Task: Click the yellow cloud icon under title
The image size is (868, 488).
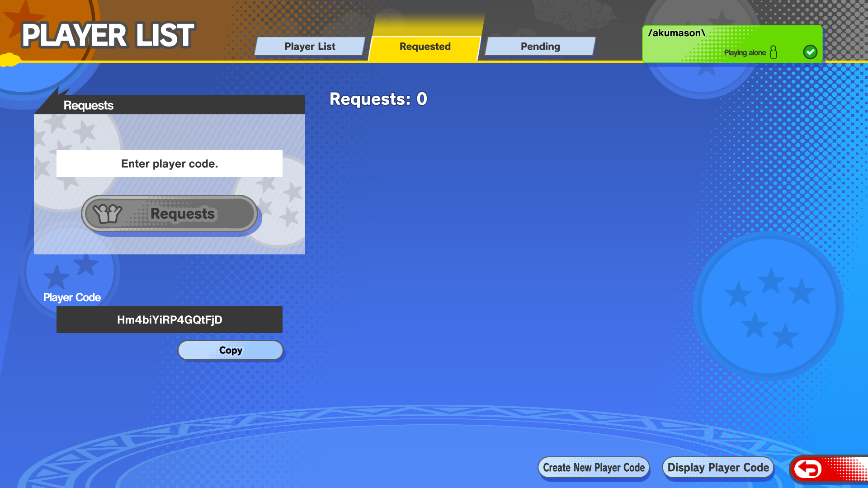Action: [10, 60]
